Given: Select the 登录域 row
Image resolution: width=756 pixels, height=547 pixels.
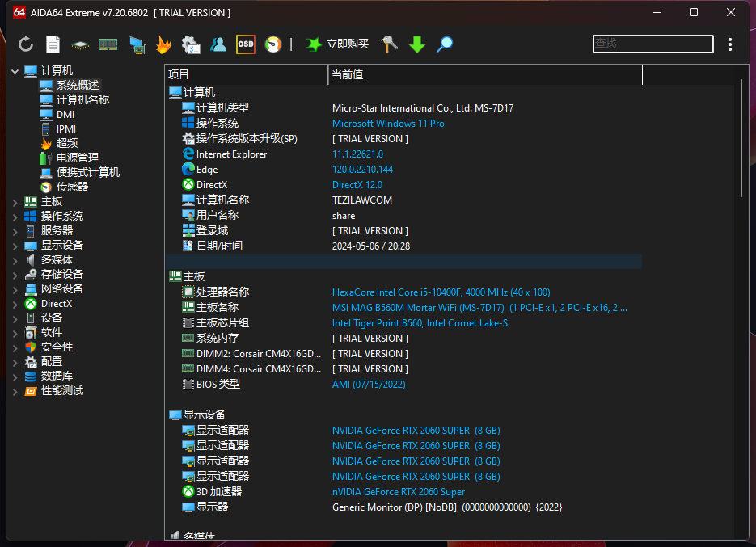Looking at the screenshot, I should pos(403,231).
